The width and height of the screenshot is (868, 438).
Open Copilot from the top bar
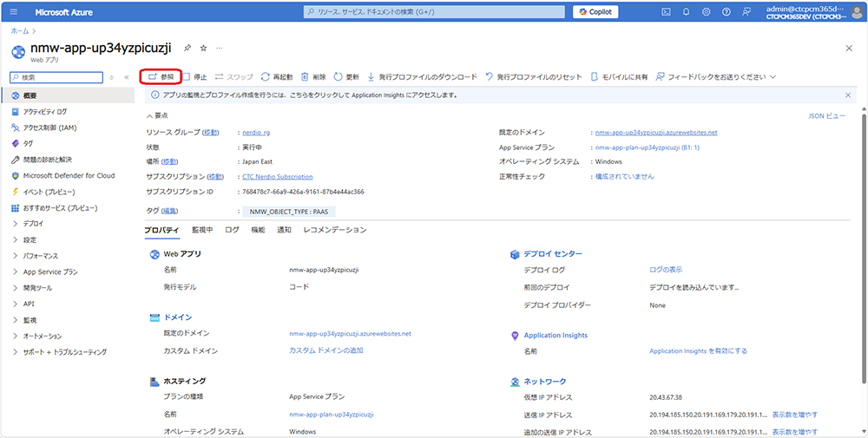[595, 11]
